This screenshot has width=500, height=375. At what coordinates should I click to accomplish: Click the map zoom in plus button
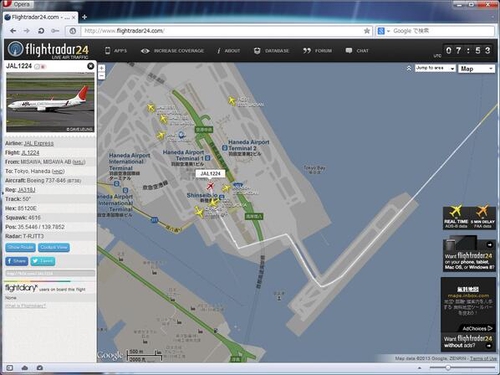102,68
